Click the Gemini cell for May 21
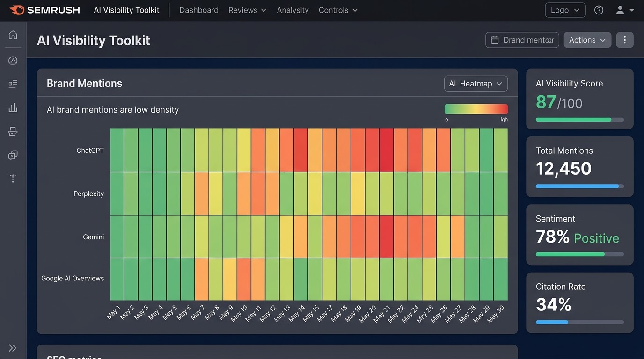Viewport: 644px width, 359px height. pyautogui.click(x=387, y=237)
